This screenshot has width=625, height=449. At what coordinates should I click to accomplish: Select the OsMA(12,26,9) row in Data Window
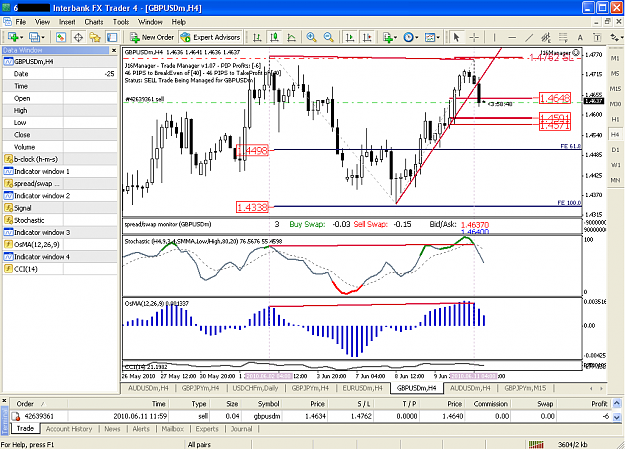coord(60,244)
